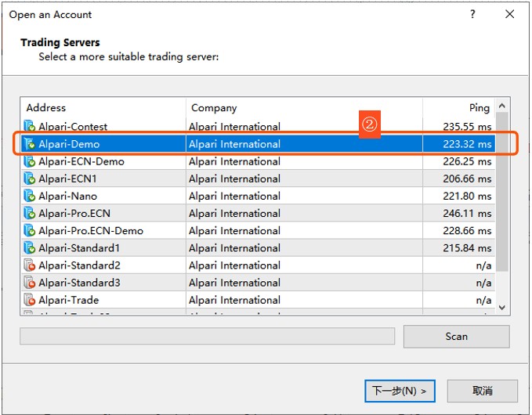Click the 221.80 ms ping value
532x415 pixels.
click(x=467, y=196)
